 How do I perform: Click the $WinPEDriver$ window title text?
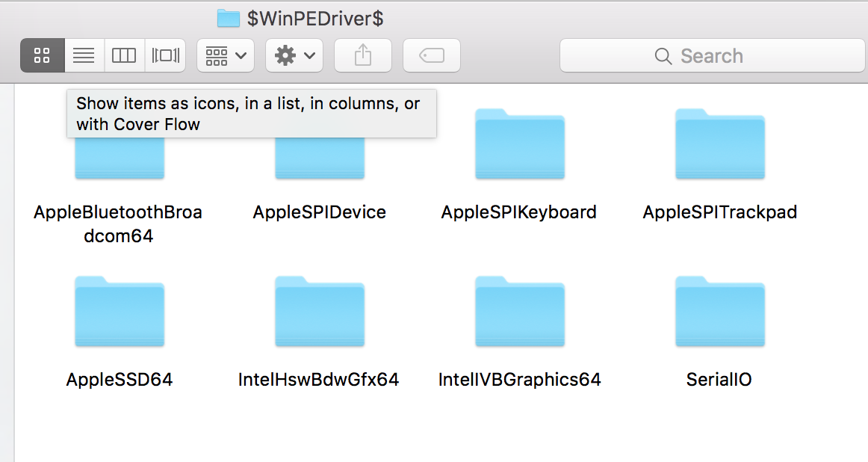tap(315, 18)
